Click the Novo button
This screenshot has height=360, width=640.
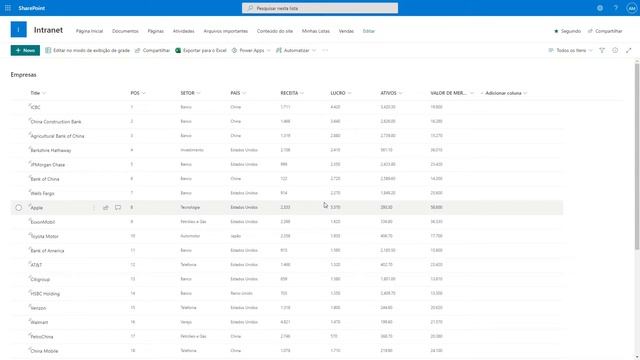[25, 50]
